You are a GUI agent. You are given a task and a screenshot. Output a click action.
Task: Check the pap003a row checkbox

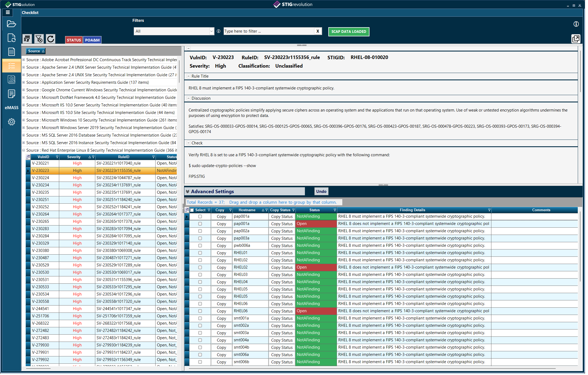pyautogui.click(x=200, y=238)
